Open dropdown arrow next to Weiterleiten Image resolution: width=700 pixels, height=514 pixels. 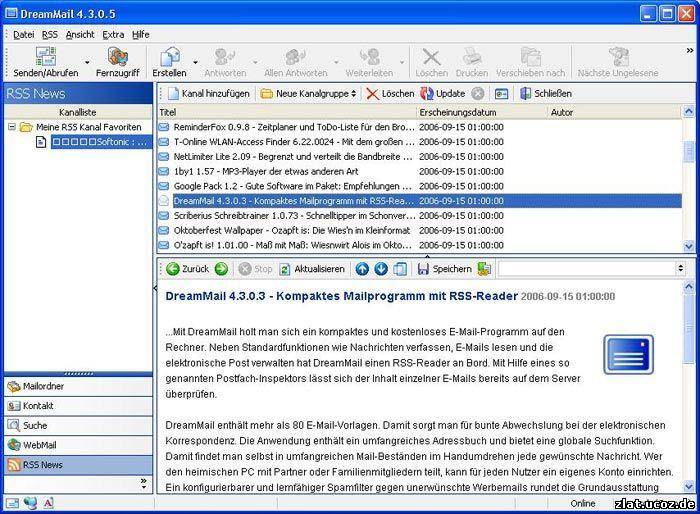pyautogui.click(x=402, y=62)
